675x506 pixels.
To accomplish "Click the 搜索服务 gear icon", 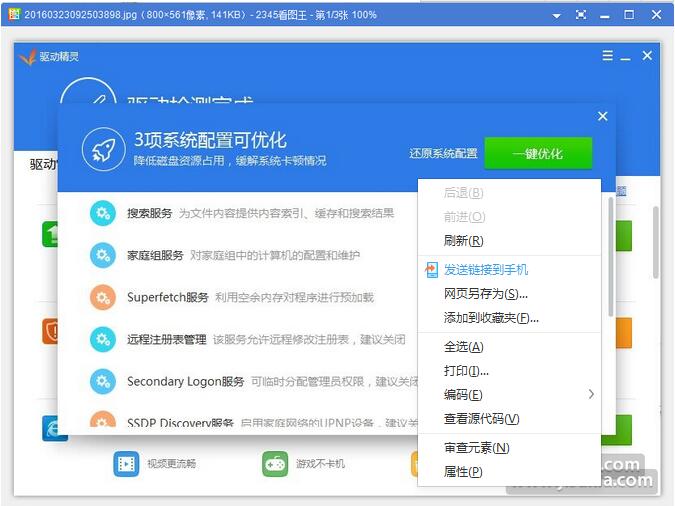I will click(x=102, y=213).
